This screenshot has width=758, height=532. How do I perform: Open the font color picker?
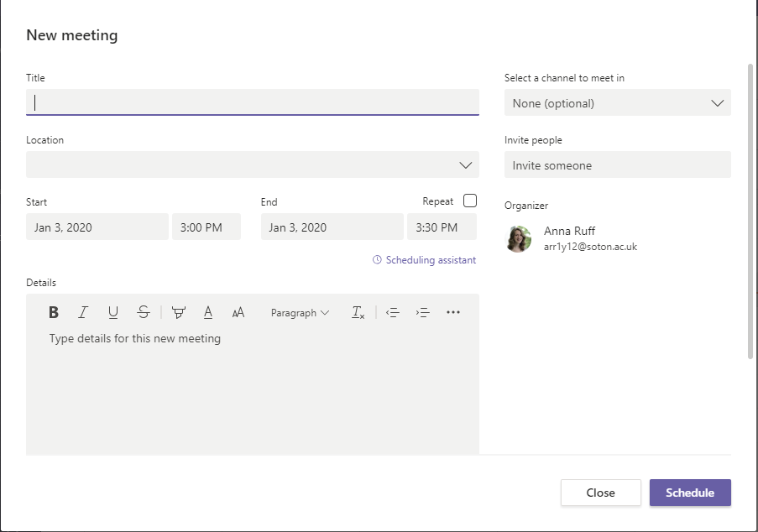point(208,312)
